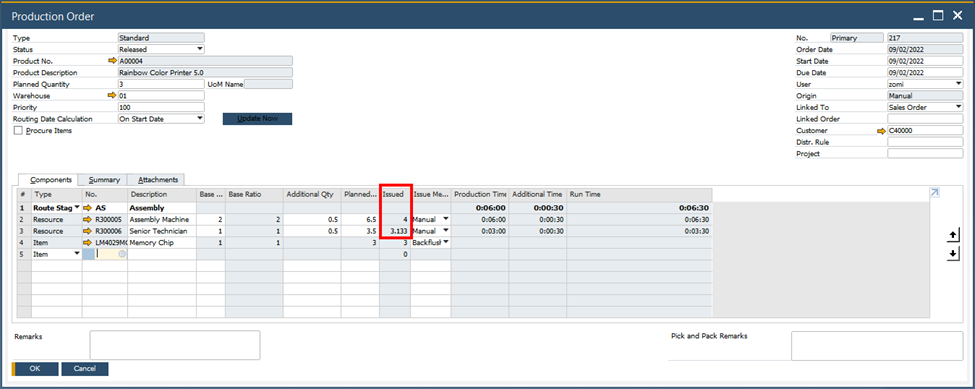This screenshot has height=389, width=975.
Task: Open Warehouse 01 link arrow
Action: tap(112, 96)
